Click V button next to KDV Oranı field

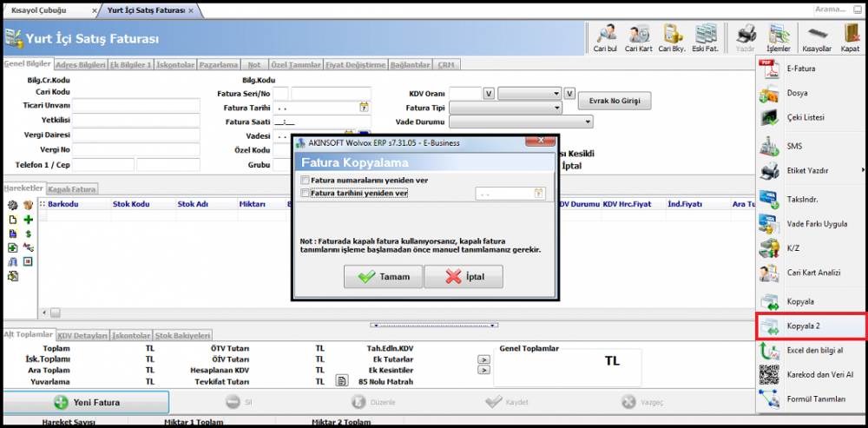[x=488, y=94]
